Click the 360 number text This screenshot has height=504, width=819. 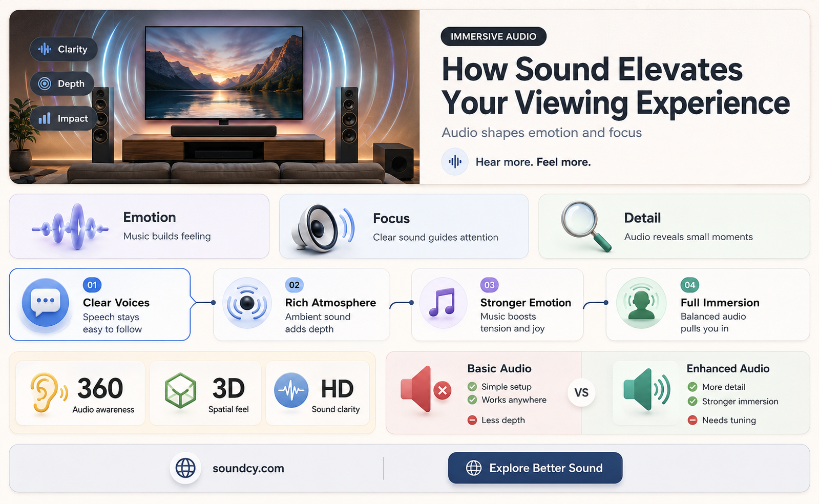[x=100, y=388]
